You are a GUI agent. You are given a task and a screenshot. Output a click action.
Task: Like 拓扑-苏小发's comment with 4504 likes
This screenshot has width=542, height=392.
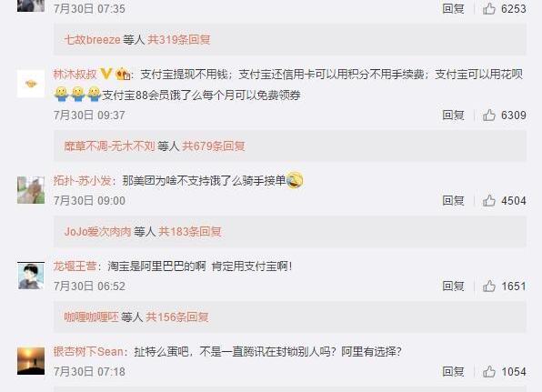click(488, 200)
